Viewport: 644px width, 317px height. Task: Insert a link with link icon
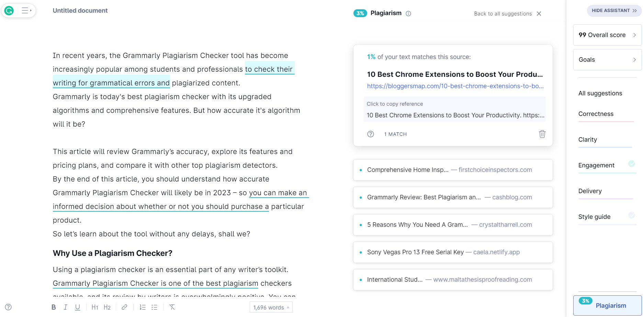[124, 307]
